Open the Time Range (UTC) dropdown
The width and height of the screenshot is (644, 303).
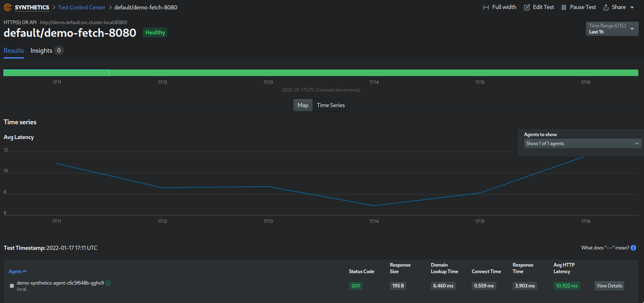tap(612, 29)
